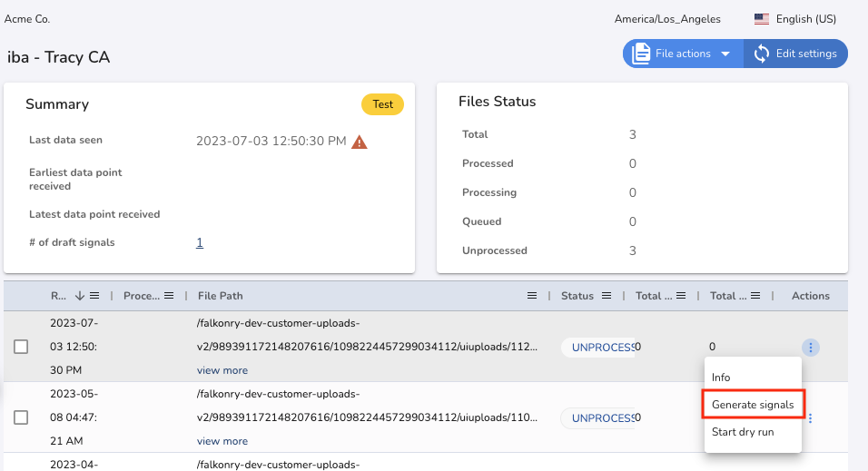Click the Actions column header
This screenshot has height=471, width=868.
811,296
